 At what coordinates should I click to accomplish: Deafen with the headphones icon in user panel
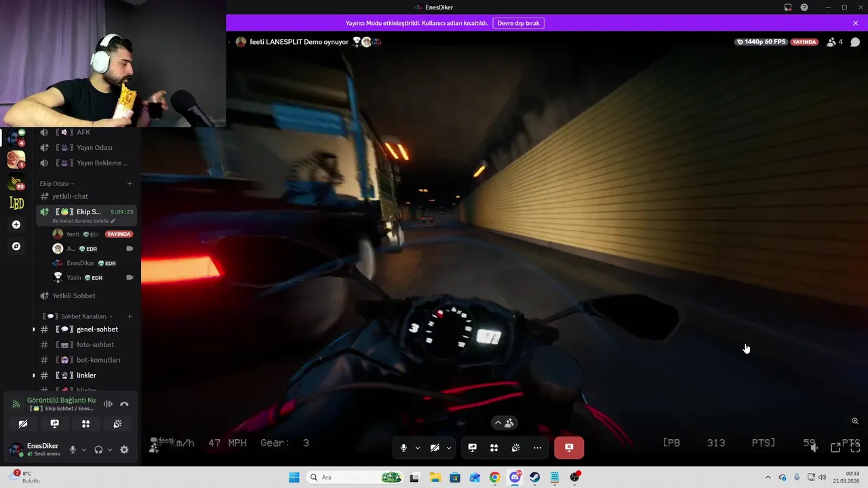click(98, 449)
